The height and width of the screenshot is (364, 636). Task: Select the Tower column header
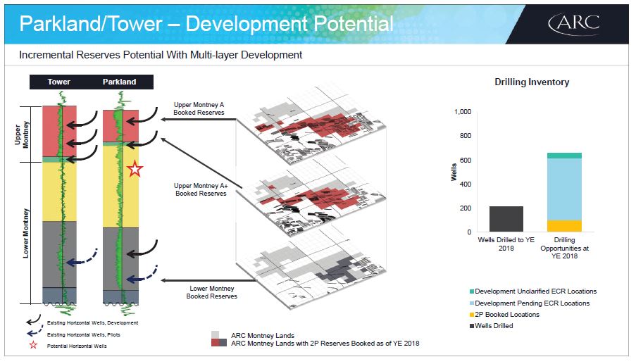(x=59, y=82)
